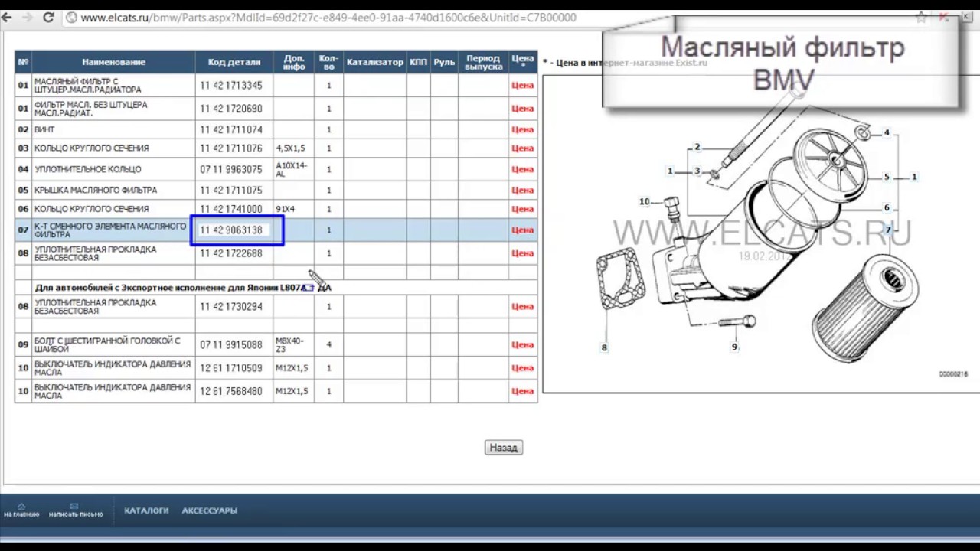Click the 'КПП' column header
The height and width of the screenshot is (551, 980).
click(x=418, y=62)
